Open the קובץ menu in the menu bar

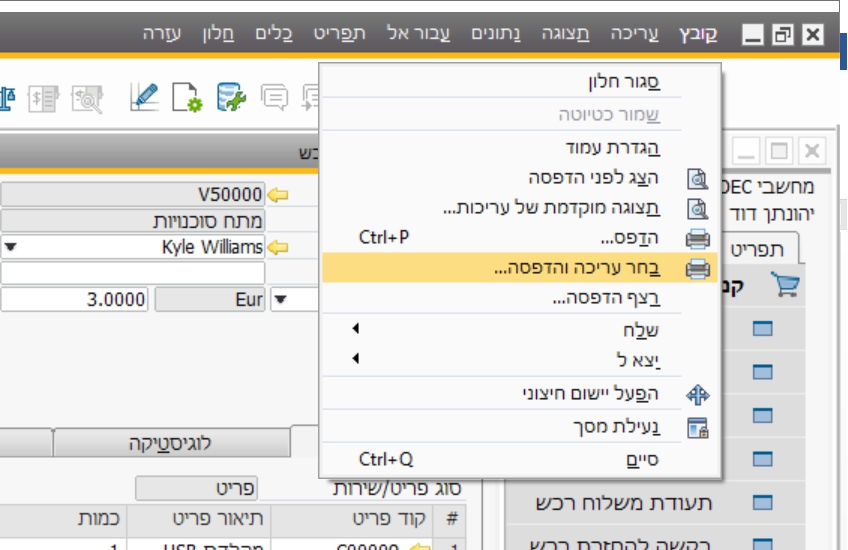(x=698, y=34)
